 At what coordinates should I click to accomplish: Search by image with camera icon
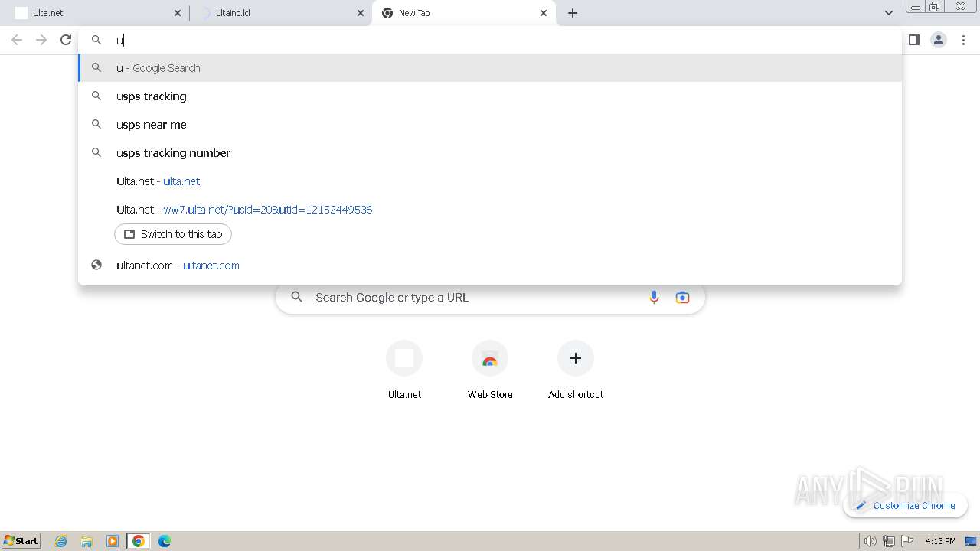682,298
